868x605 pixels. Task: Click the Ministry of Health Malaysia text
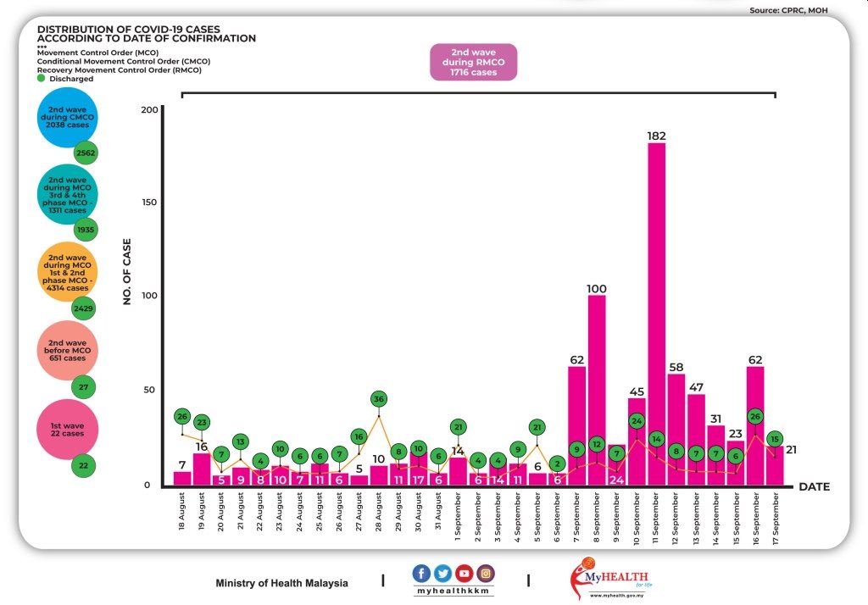tap(281, 583)
